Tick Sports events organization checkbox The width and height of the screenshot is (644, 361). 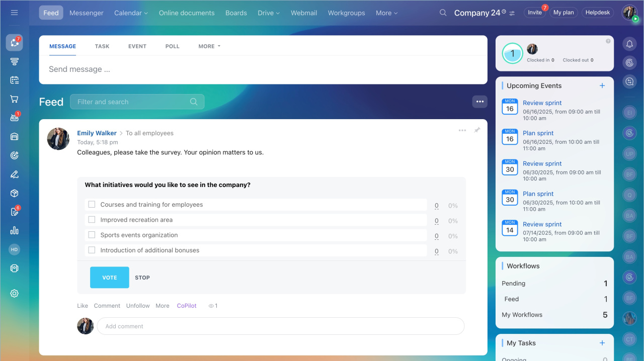92,235
